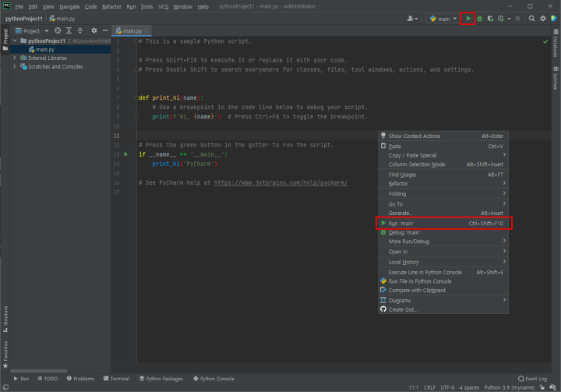Select Show Context Actions entry
The image size is (561, 392).
(x=443, y=136)
